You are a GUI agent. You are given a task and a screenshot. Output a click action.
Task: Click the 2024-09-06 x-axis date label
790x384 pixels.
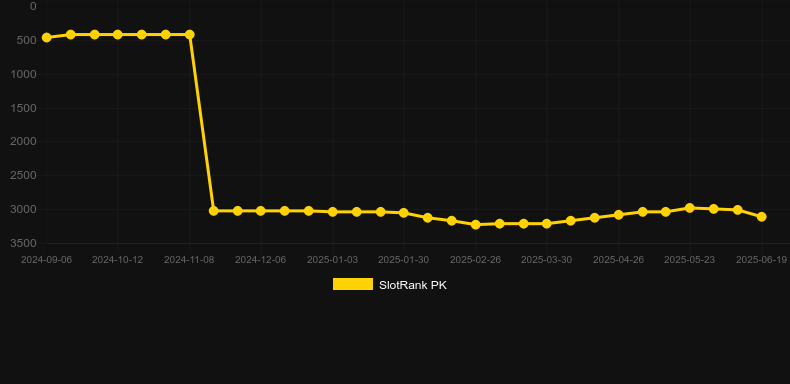[x=46, y=260]
